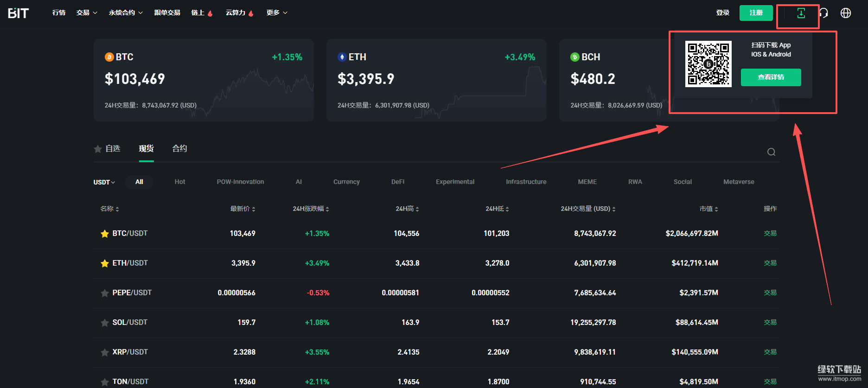The height and width of the screenshot is (388, 868).
Task: Open the customer support headset icon
Action: tap(824, 13)
